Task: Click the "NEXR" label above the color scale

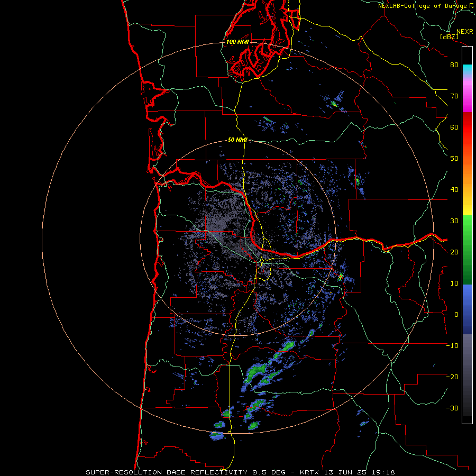Action: (464, 32)
